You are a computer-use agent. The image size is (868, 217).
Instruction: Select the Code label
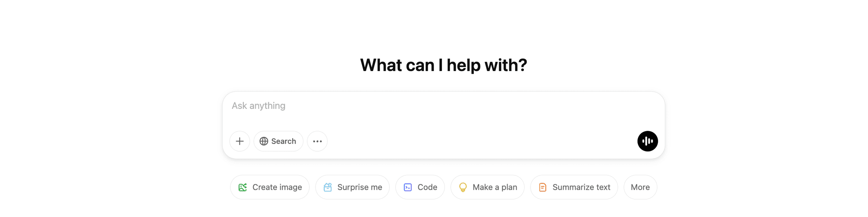click(427, 187)
